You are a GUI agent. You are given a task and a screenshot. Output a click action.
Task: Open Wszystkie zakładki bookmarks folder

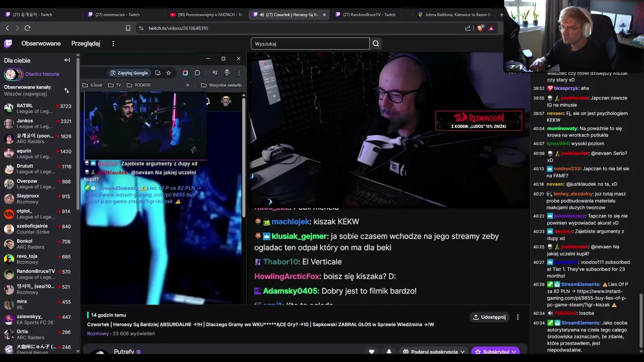(221, 85)
